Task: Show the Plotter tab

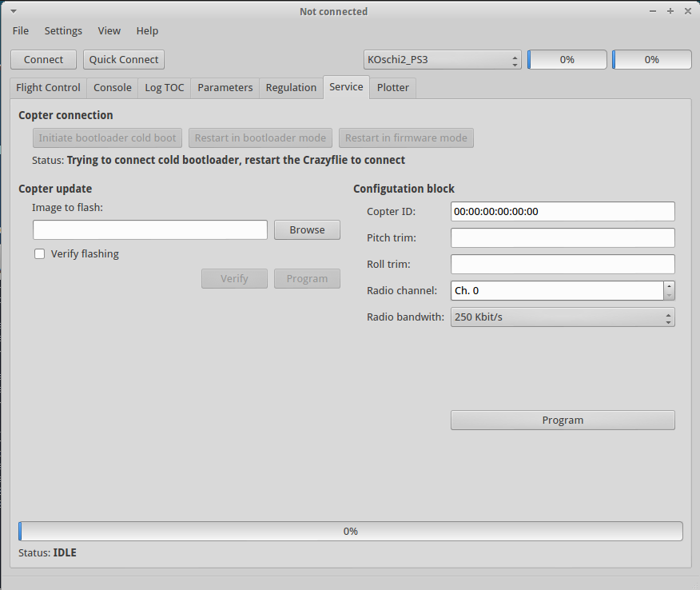Action: tap(393, 88)
